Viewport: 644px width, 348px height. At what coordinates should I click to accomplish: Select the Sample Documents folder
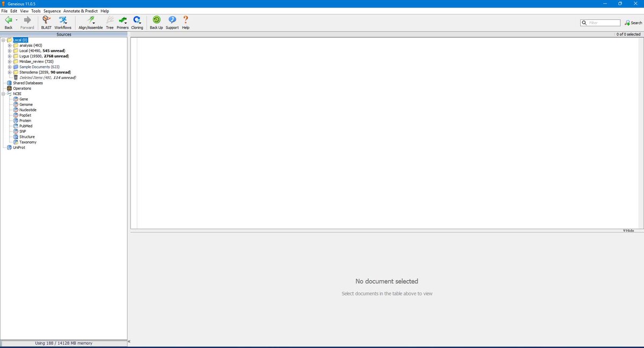coord(39,67)
